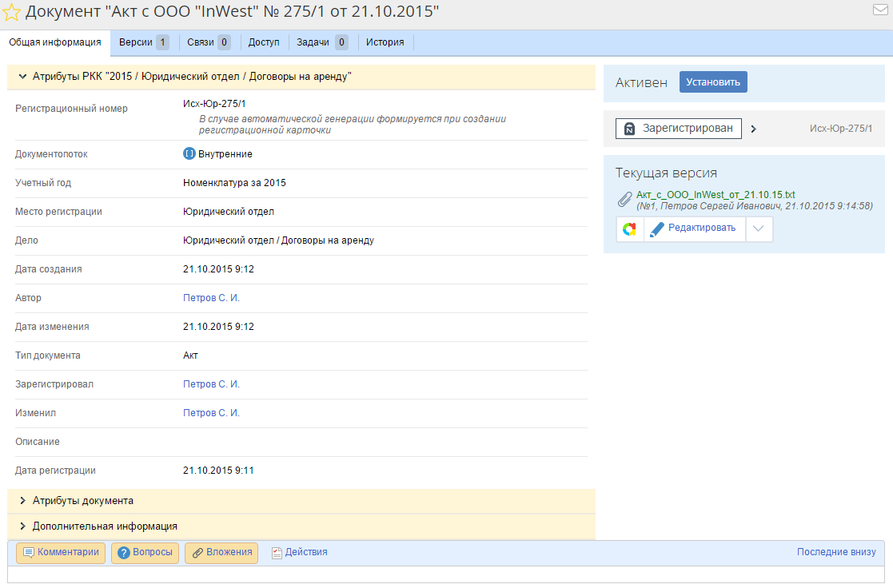Open the История tab

tap(385, 42)
